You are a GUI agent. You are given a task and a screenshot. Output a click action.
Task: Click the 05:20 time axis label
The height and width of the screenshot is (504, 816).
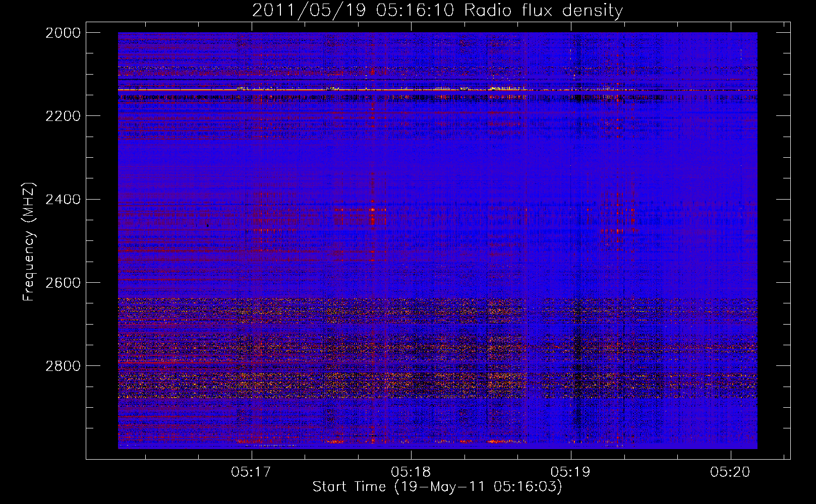pyautogui.click(x=731, y=472)
